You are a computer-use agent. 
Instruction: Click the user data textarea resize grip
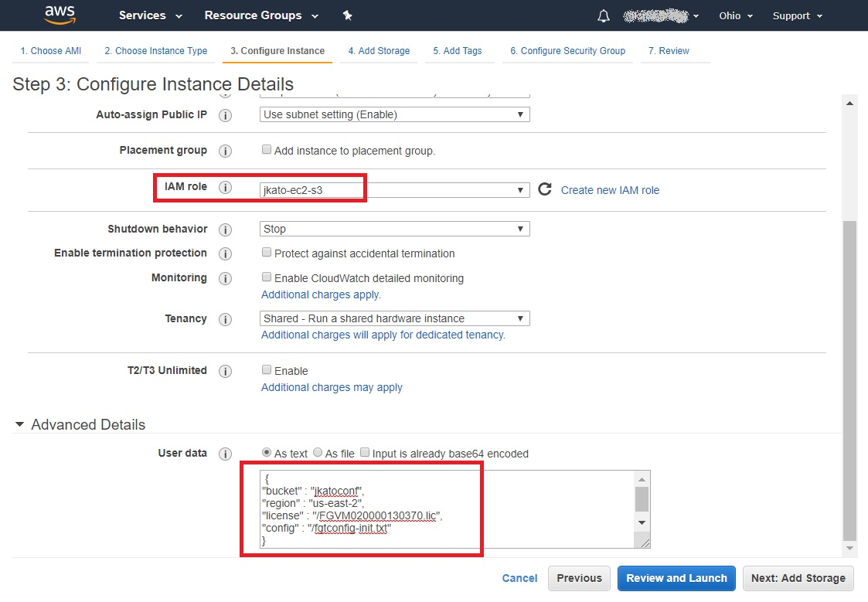(x=645, y=542)
